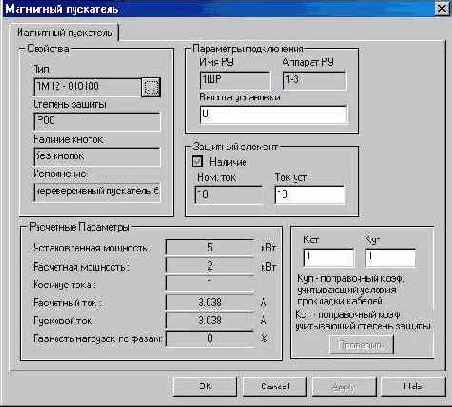The height and width of the screenshot is (407, 452).
Task: Click the disabled button under coefficient descriptions
Action: (x=361, y=345)
